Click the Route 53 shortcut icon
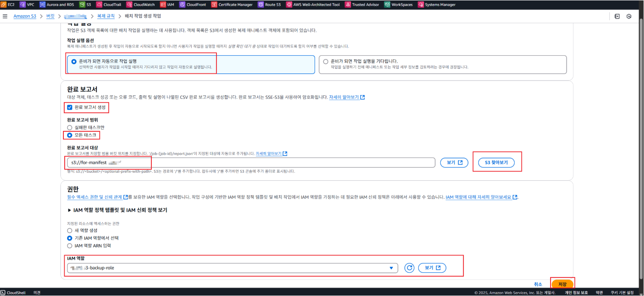This screenshot has width=644, height=296. [261, 5]
